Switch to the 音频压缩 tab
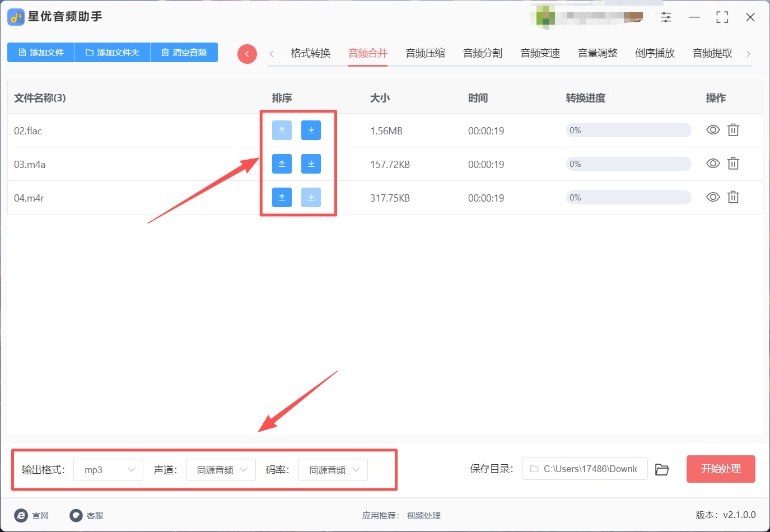Image resolution: width=770 pixels, height=532 pixels. pos(426,53)
